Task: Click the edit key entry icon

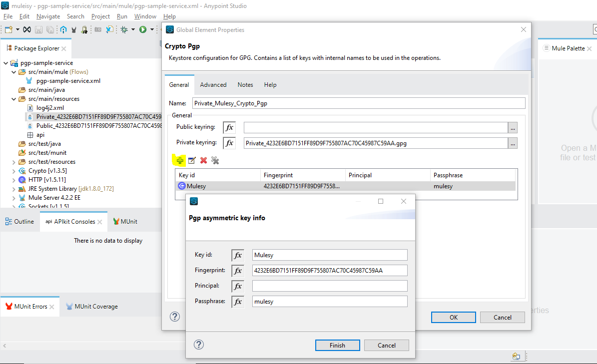Action: click(x=192, y=160)
